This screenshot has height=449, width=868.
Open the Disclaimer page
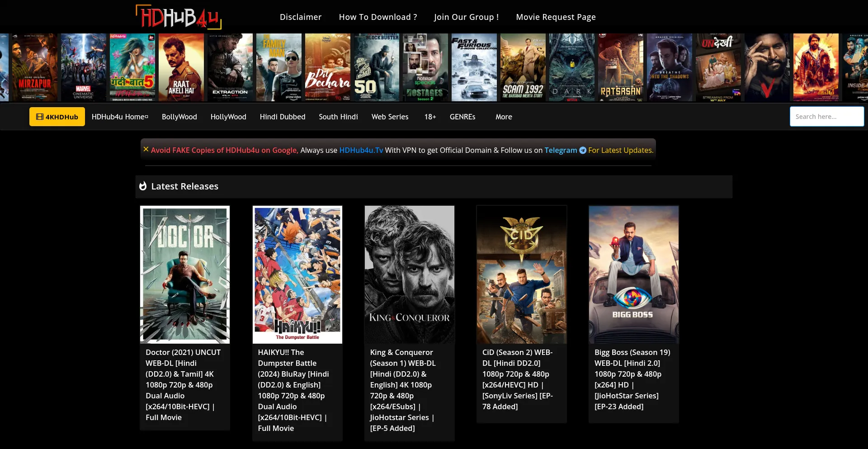tap(301, 17)
